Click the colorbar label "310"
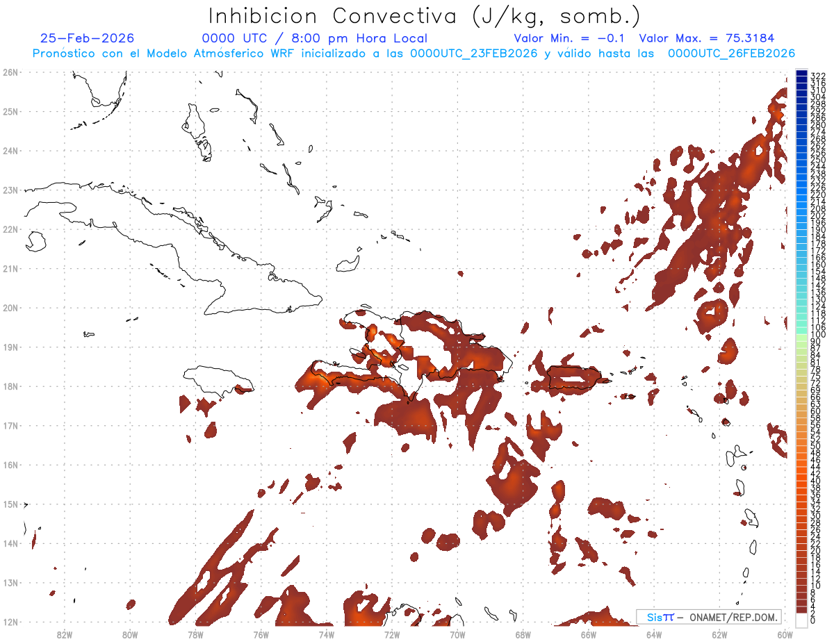The height and width of the screenshot is (644, 834). pos(818,90)
